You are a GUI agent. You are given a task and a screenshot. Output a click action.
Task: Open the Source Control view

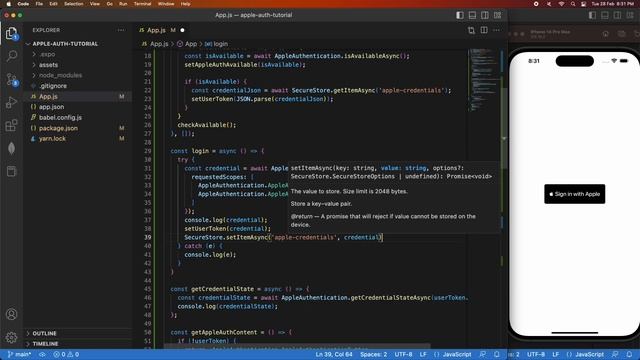(11, 79)
